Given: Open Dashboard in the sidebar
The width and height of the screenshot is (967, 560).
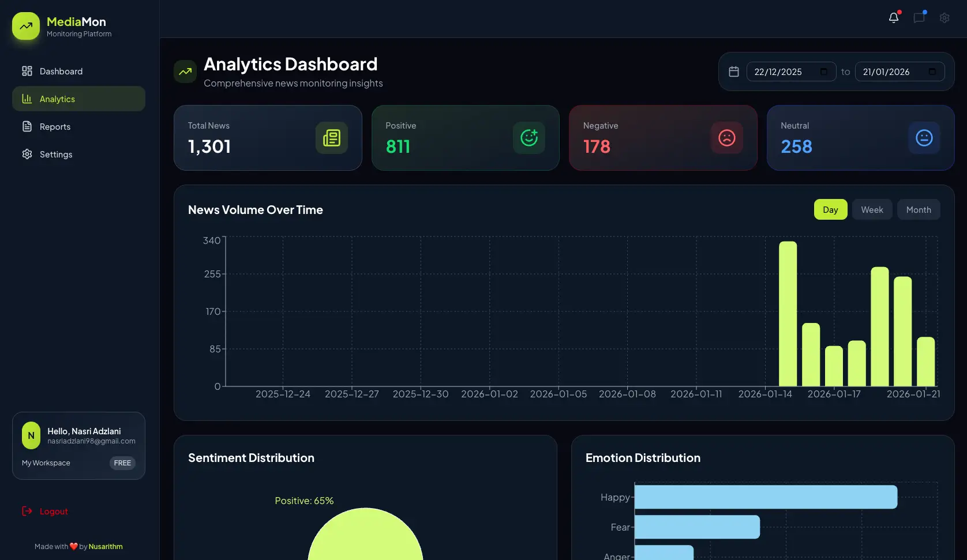Looking at the screenshot, I should click(x=61, y=71).
